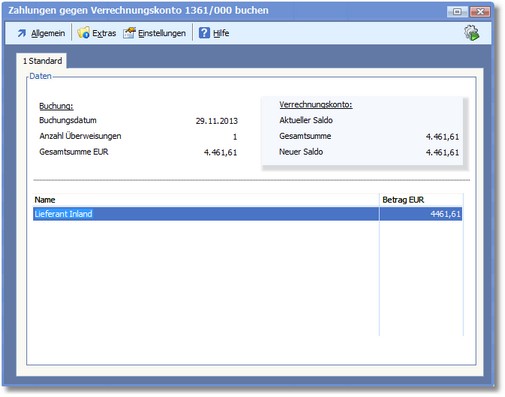
Task: Click the 4461,61 amount cell
Action: pos(421,214)
